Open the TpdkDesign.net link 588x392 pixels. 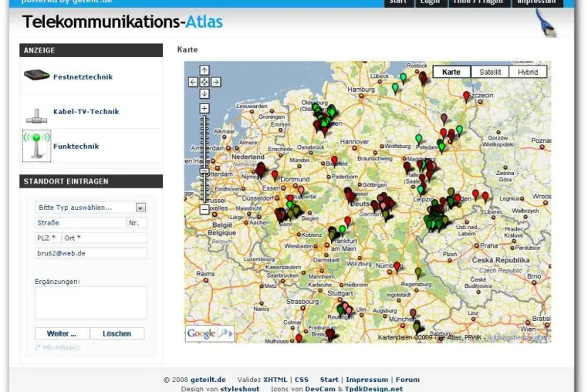pyautogui.click(x=373, y=389)
